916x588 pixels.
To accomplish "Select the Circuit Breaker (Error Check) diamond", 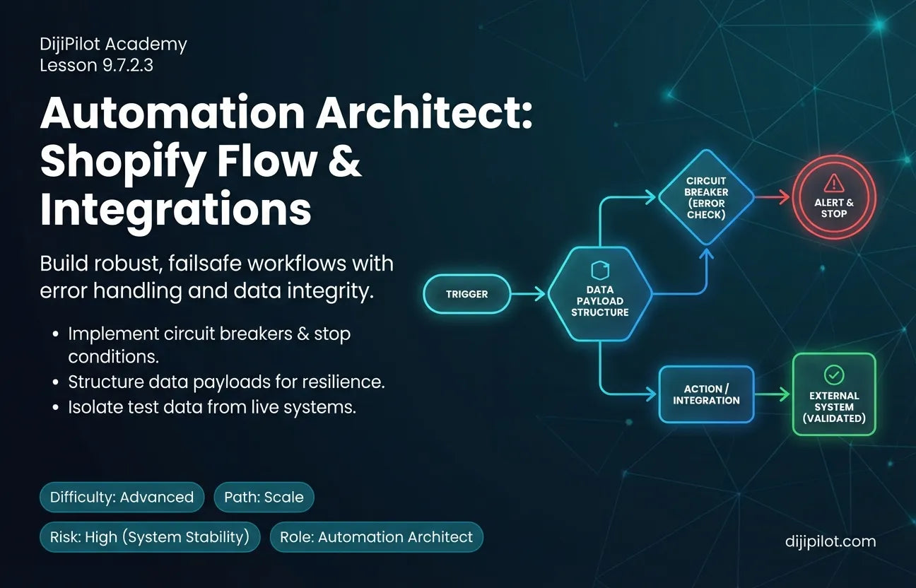I will click(x=707, y=197).
